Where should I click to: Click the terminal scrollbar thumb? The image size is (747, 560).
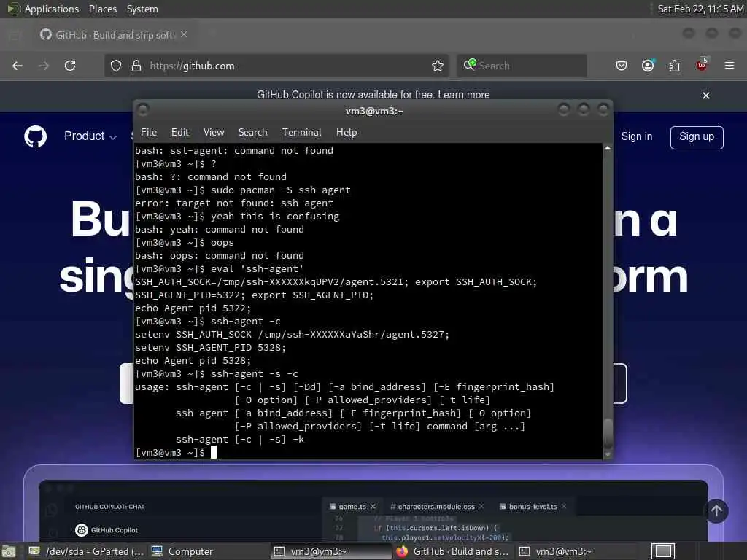608,433
